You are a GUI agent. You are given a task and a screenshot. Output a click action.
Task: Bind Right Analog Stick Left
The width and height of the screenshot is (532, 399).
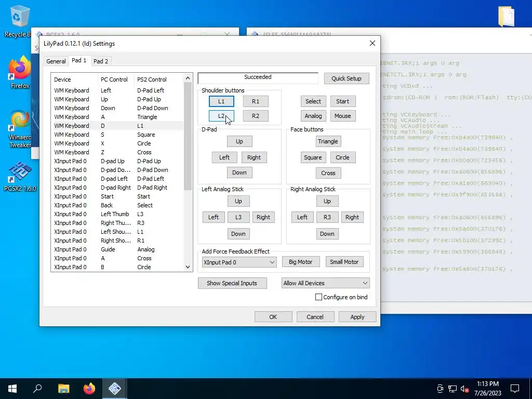point(302,217)
